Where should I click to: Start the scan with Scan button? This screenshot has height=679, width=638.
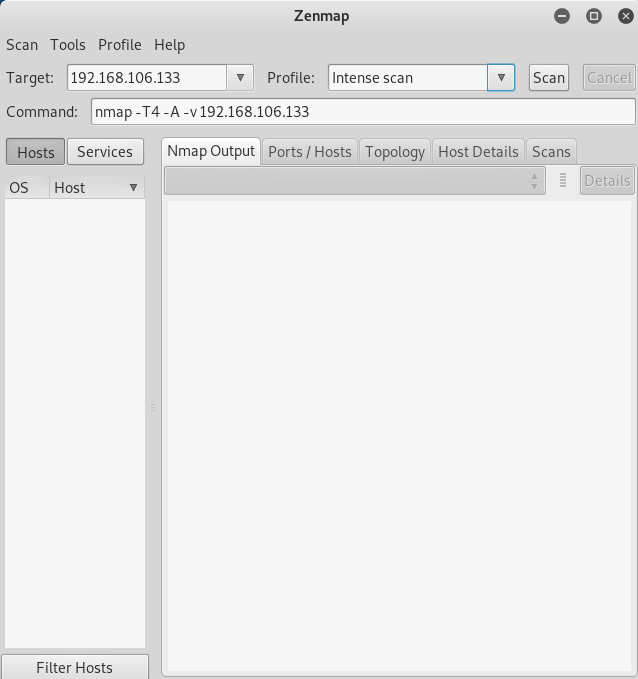coord(549,78)
